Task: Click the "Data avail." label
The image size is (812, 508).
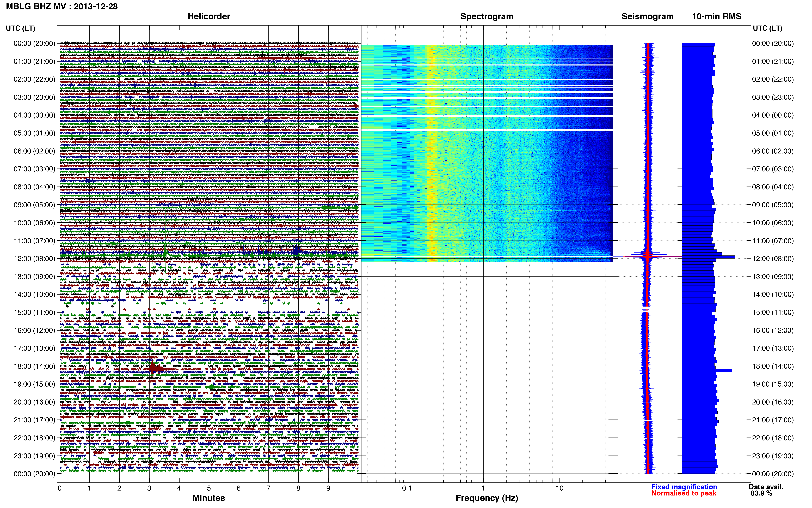Action: [x=766, y=487]
